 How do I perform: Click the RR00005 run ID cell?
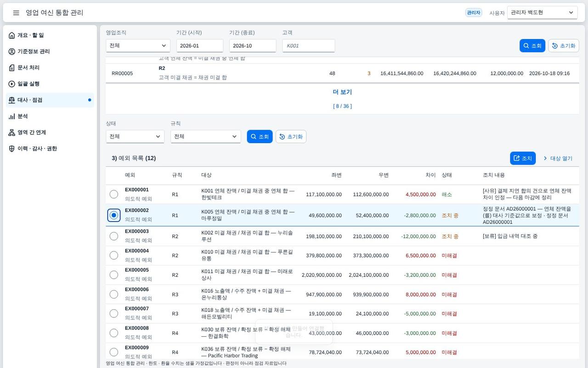(x=122, y=74)
